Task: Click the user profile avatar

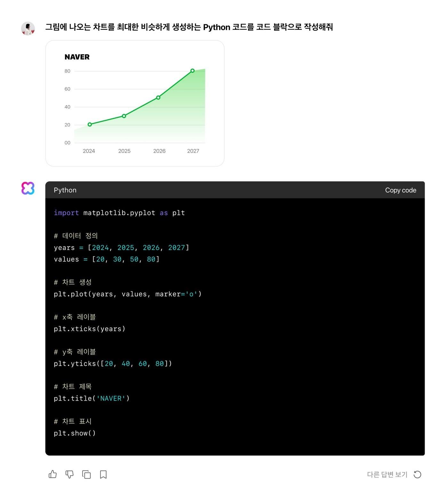Action: click(28, 28)
